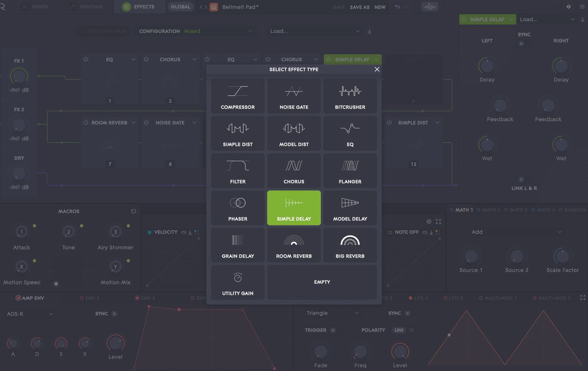Remove the Link L & R setting
Screen dimensions: 588x371
(521, 180)
